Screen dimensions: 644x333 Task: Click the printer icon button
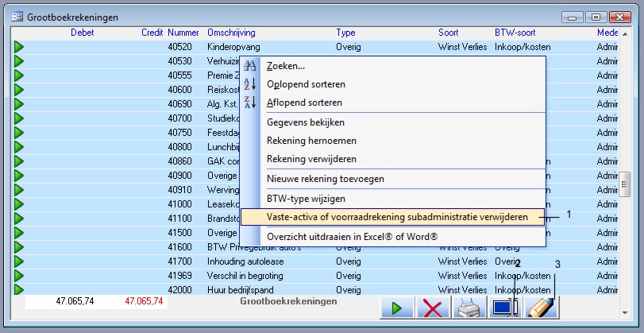pos(467,308)
